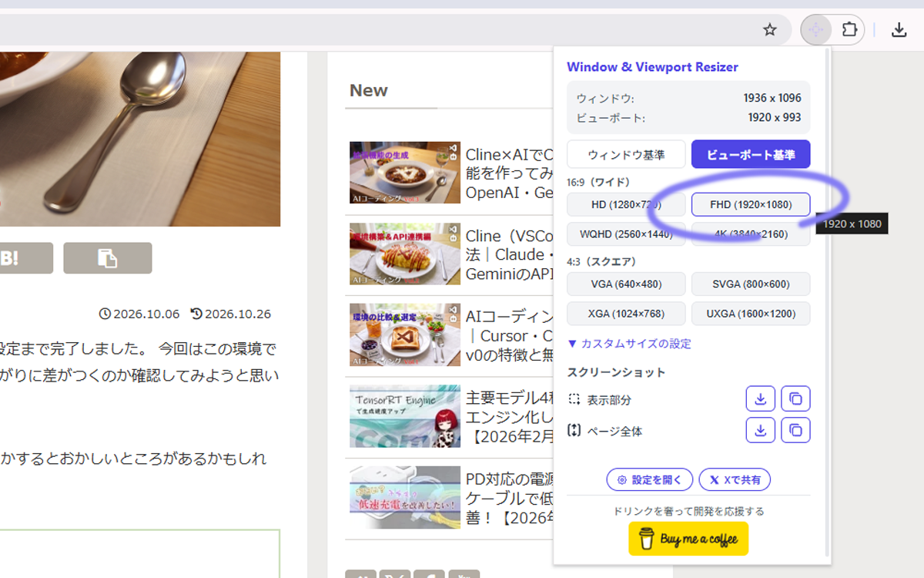Select the VGA (640×480) preset
924x578 pixels.
(x=626, y=284)
